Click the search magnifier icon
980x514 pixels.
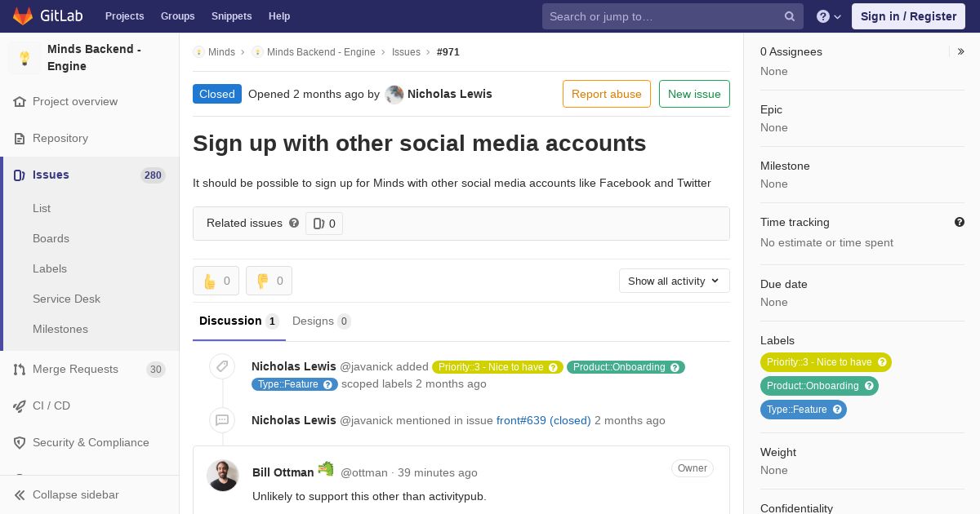pyautogui.click(x=790, y=16)
